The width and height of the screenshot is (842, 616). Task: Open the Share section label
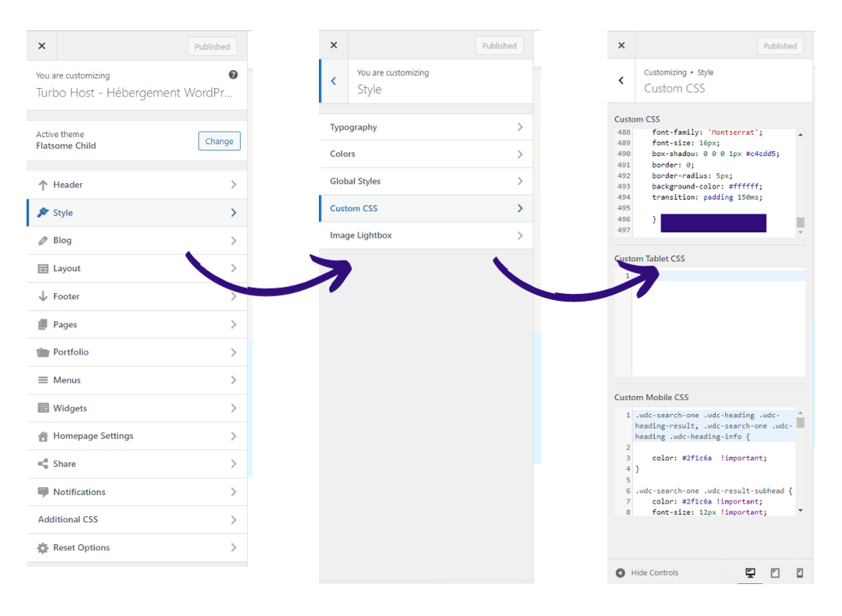[65, 464]
